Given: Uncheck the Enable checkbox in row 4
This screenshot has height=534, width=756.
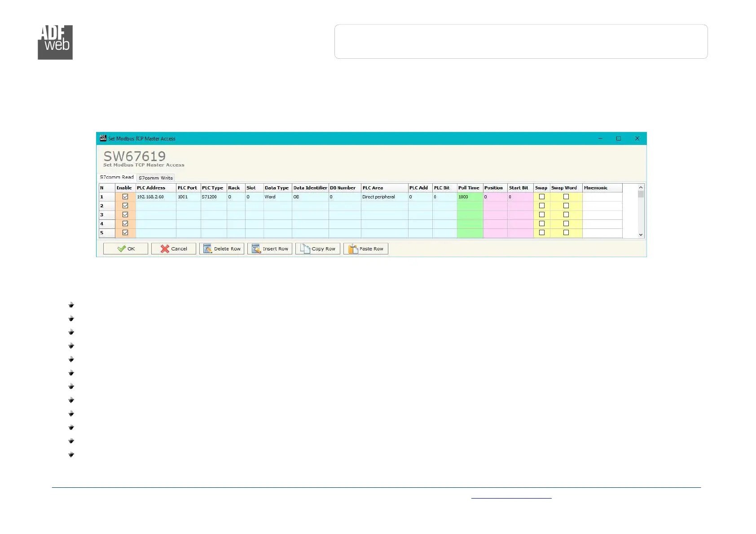Looking at the screenshot, I should (x=125, y=223).
